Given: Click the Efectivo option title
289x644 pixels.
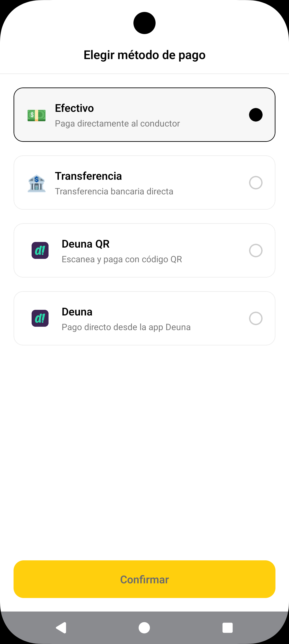Looking at the screenshot, I should tap(74, 108).
